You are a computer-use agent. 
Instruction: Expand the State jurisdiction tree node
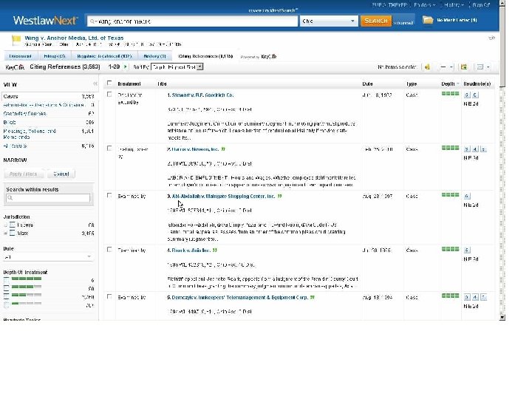[5, 233]
